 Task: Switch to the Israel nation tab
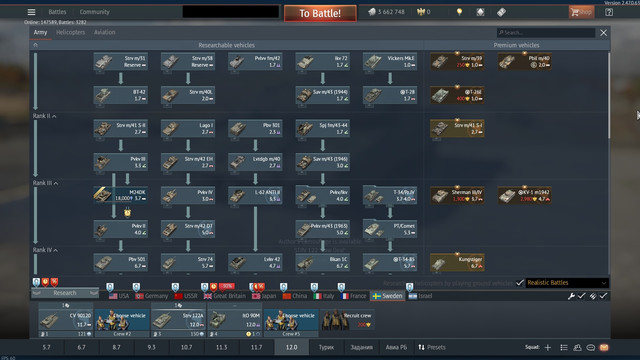[x=420, y=296]
